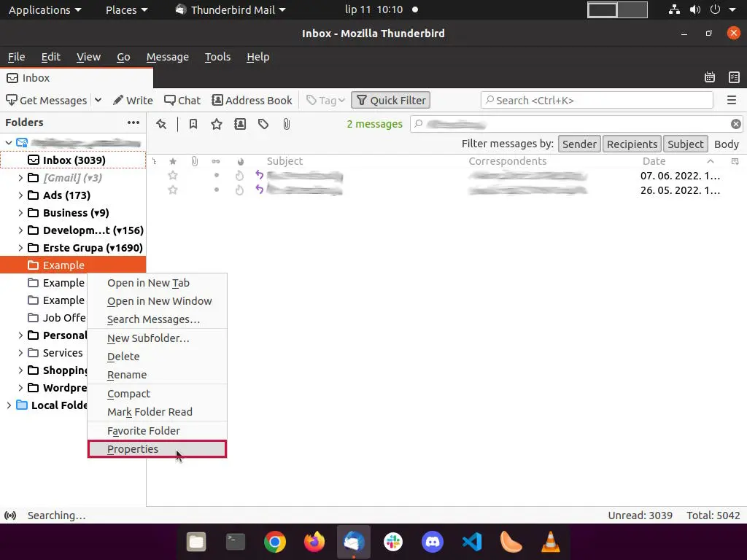Viewport: 747px width, 560px height.
Task: Toggle read dot on 26. 05. 2022 message
Action: [216, 190]
